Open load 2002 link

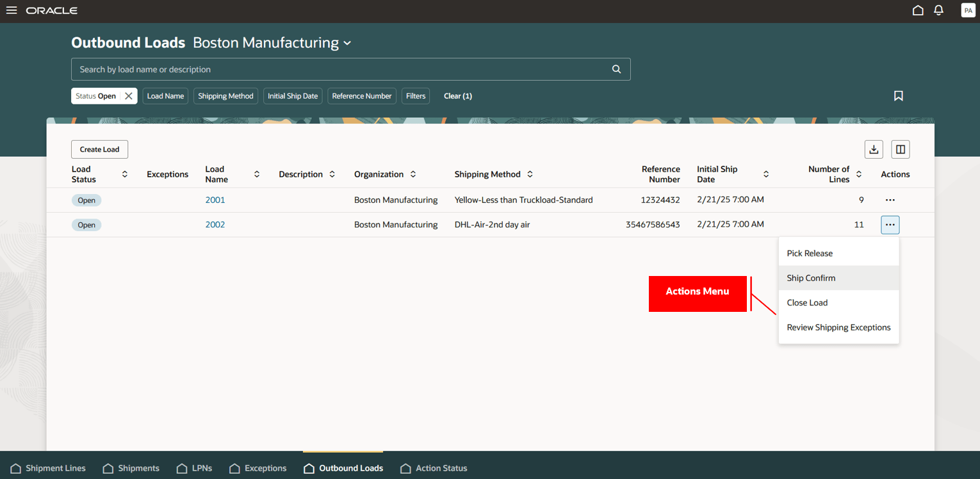[215, 225]
